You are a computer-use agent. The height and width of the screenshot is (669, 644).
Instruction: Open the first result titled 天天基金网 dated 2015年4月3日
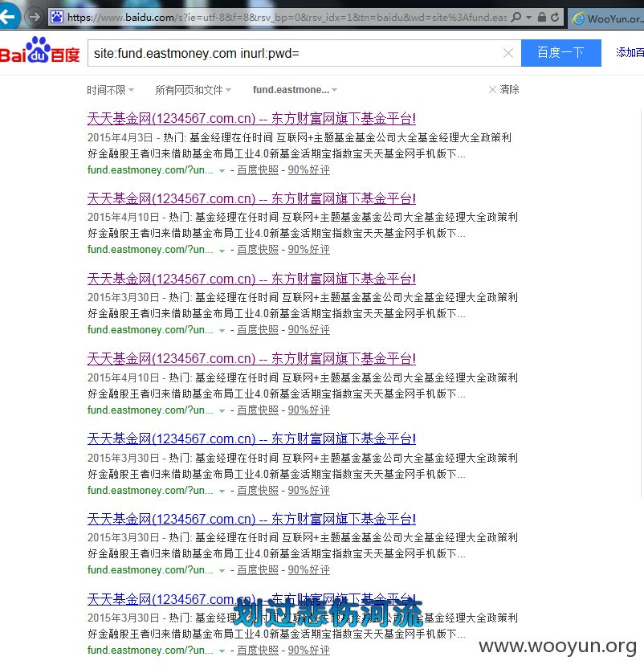coord(251,118)
